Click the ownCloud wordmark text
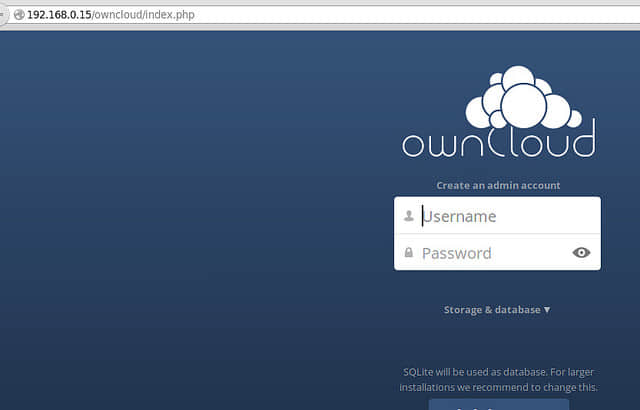 click(499, 139)
